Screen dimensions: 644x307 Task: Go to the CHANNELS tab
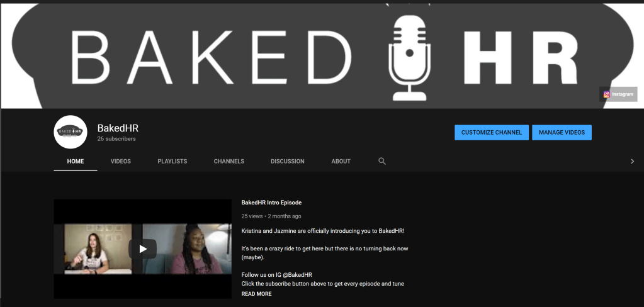(229, 161)
